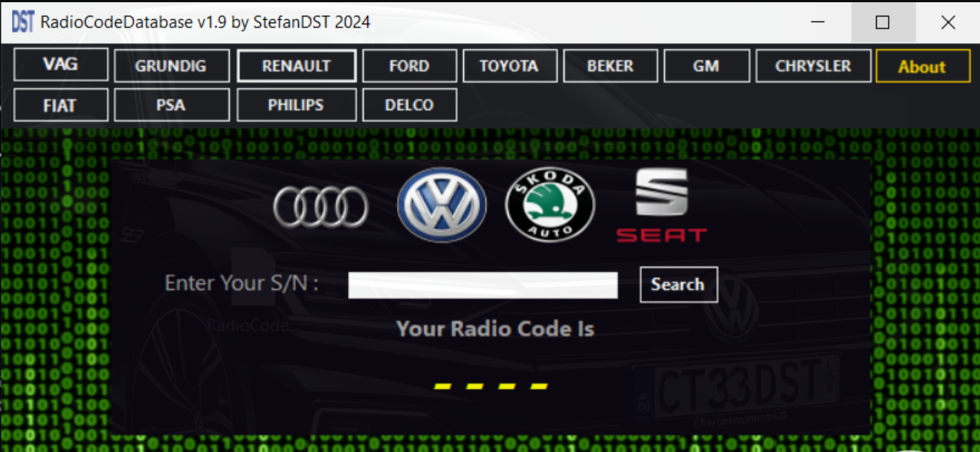Screen dimensions: 980x452
Task: Click inside the serial number input field
Action: pos(483,285)
